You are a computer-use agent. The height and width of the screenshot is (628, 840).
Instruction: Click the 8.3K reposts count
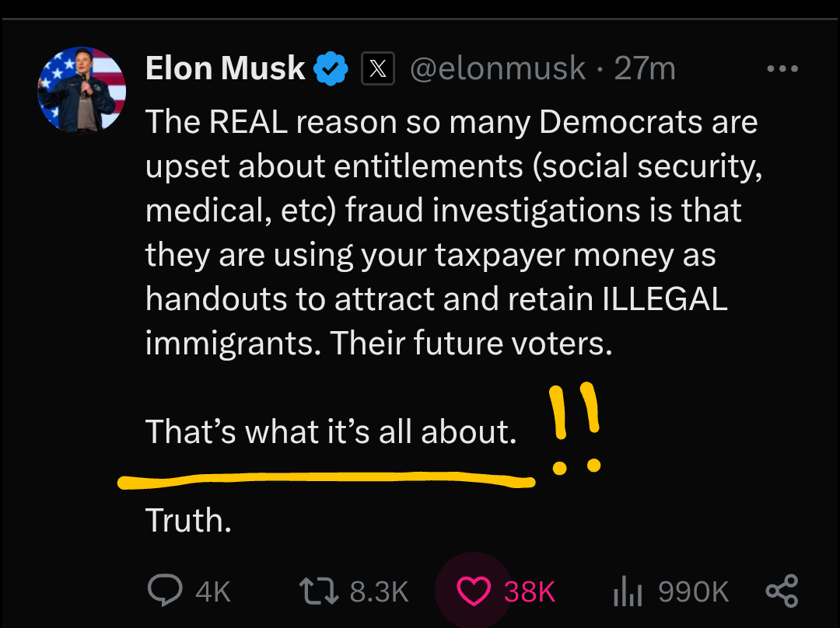[379, 592]
